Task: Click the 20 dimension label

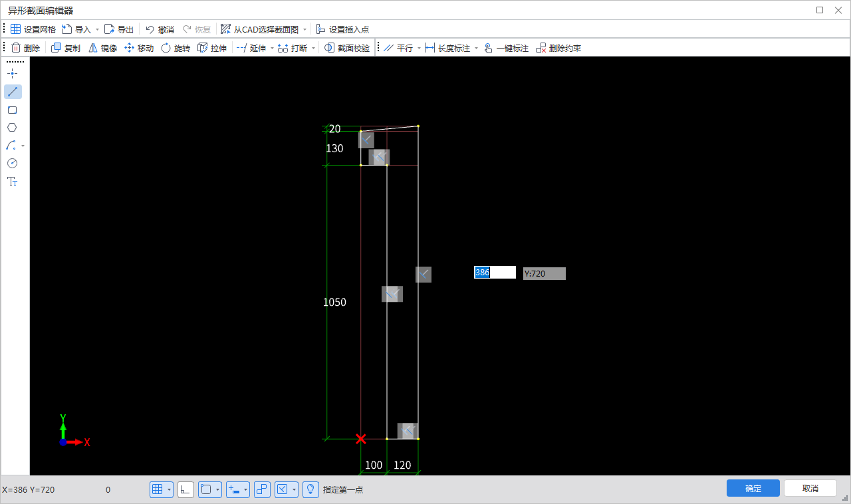Action: 334,129
